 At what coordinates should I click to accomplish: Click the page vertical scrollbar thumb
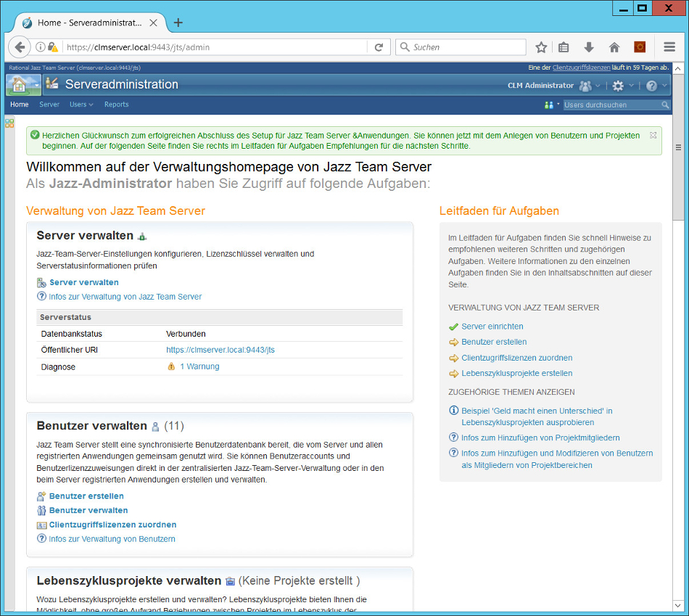point(678,147)
